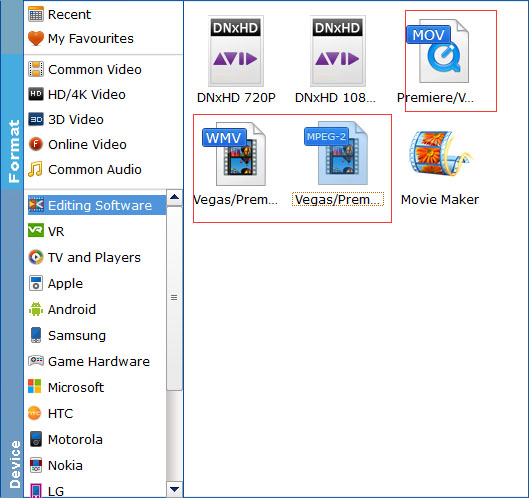529x498 pixels.
Task: Select the Microsoft category label
Action: [x=76, y=387]
